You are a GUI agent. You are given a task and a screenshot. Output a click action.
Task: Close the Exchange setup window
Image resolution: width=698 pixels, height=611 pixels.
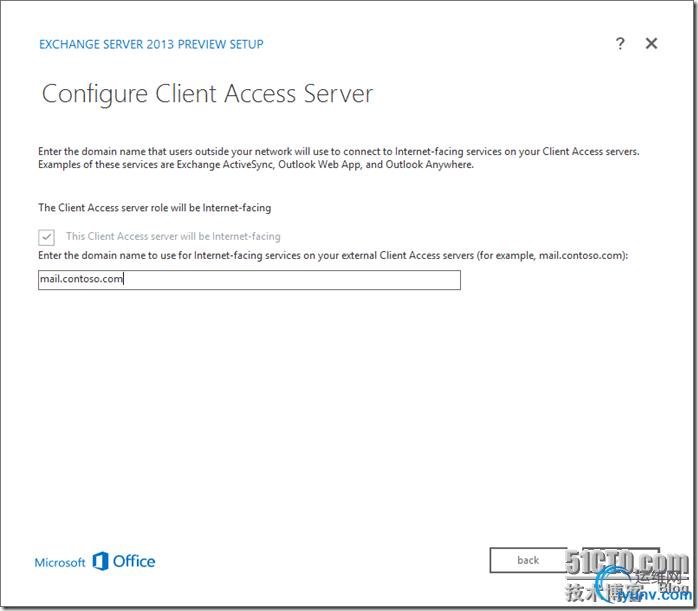pos(651,44)
